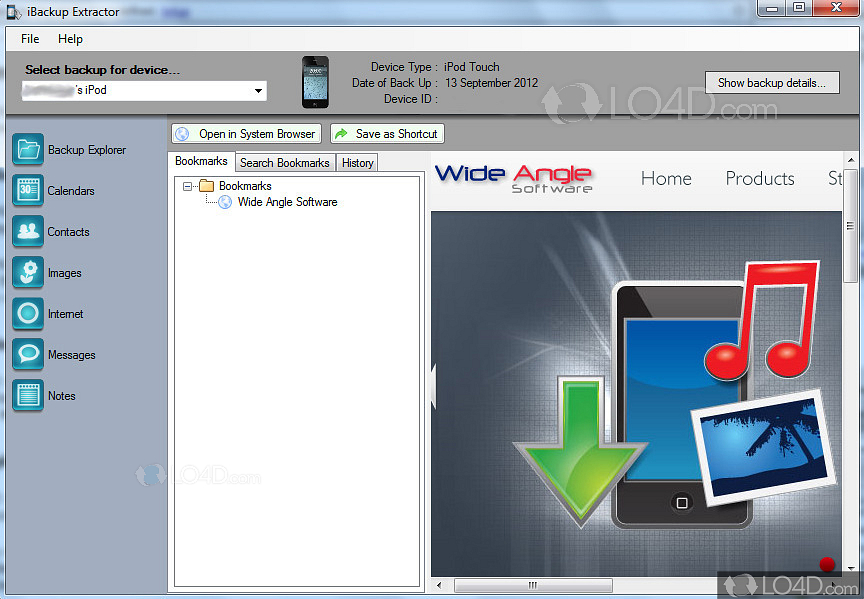864x599 pixels.
Task: Click the scroll down arrow of web preview
Action: point(851,568)
